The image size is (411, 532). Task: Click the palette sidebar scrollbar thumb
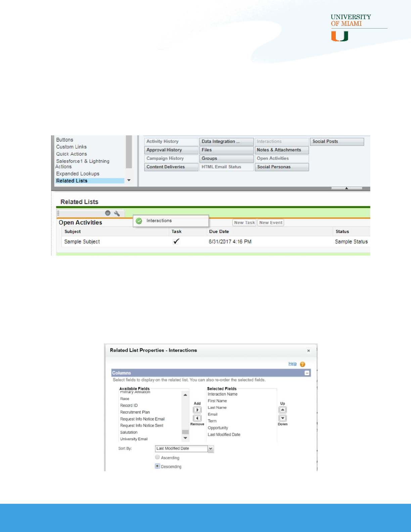click(129, 152)
